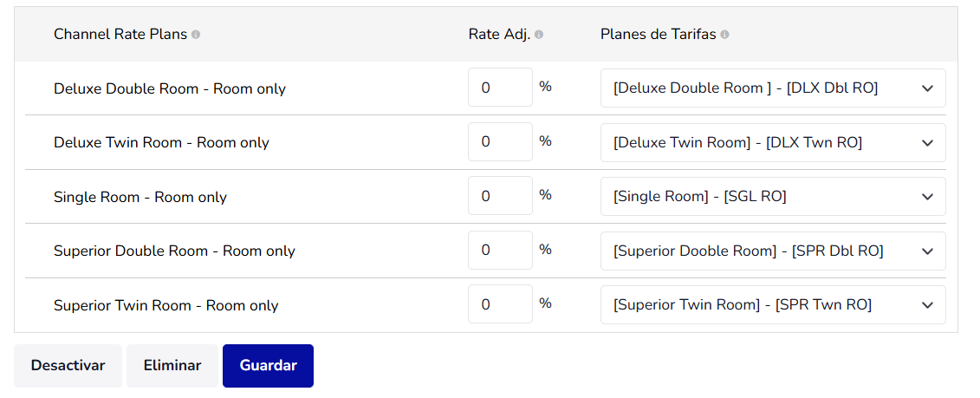
Task: Expand Superior Double Room rate plan dropdown
Action: [772, 251]
